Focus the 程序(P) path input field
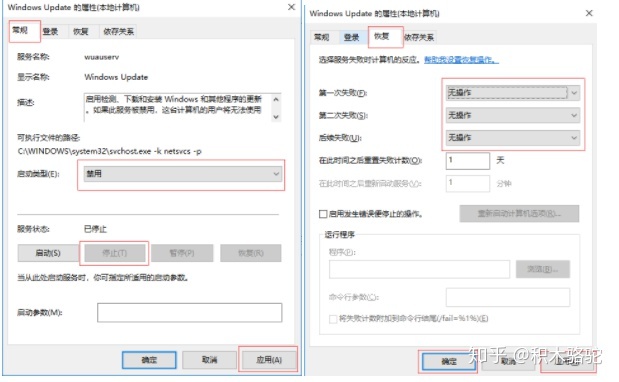The width and height of the screenshot is (619, 382). tap(419, 269)
